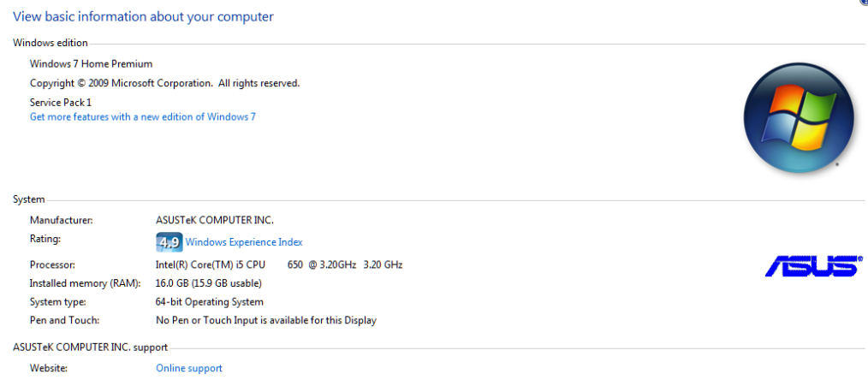Click the help icon in top-right corner
The height and width of the screenshot is (380, 868).
(x=864, y=3)
